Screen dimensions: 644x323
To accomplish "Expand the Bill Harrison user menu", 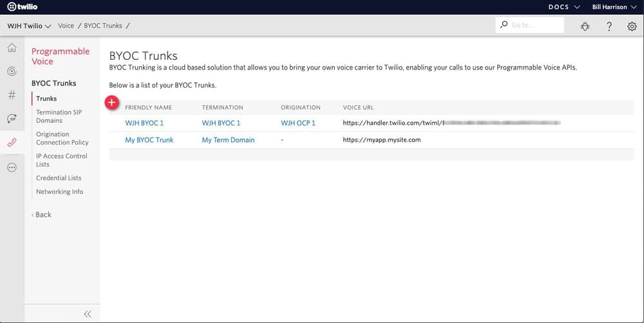I will pos(614,7).
